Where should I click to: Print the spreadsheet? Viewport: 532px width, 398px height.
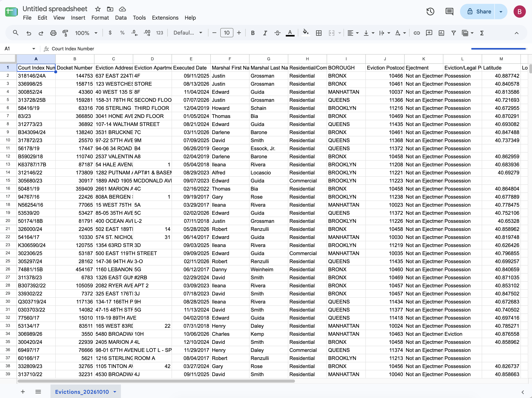coord(53,33)
